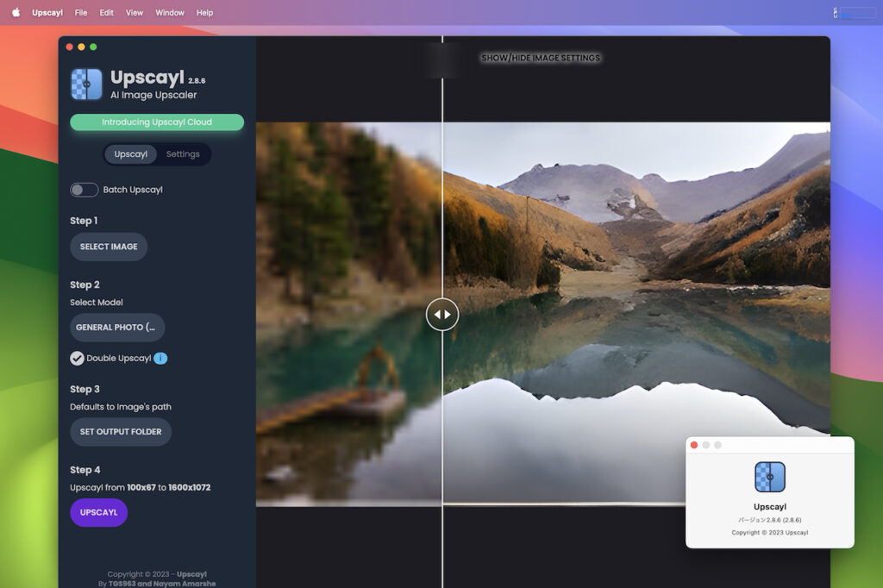Select the Upscayl tab
The image size is (883, 588).
pos(131,154)
